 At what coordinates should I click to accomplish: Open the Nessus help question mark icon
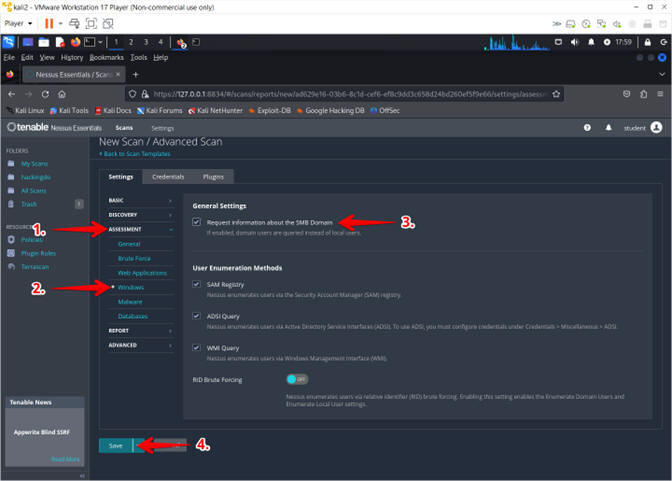click(587, 128)
